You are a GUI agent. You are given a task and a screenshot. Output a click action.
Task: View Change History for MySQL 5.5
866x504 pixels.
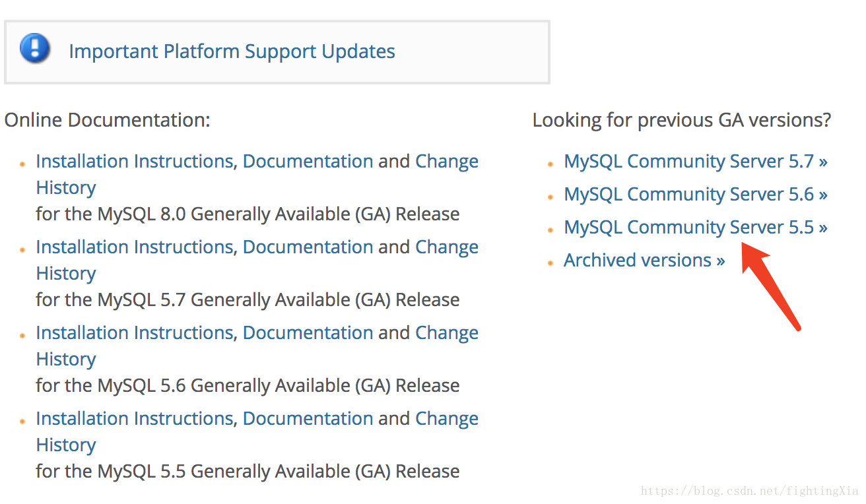(446, 418)
